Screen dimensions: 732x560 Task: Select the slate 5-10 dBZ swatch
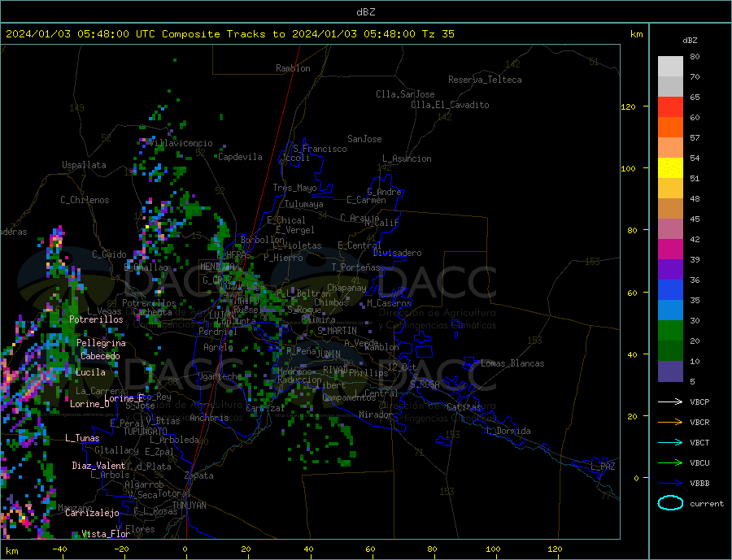(x=670, y=371)
